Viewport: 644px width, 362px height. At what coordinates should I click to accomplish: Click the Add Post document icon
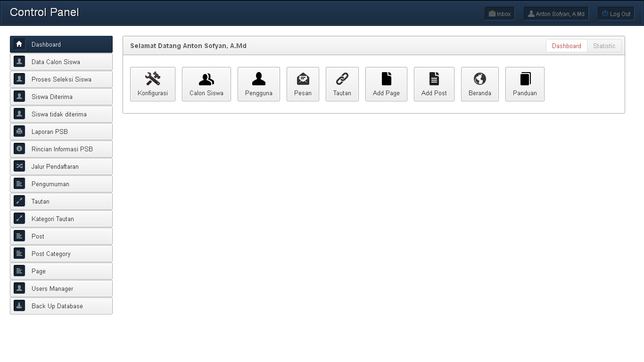pyautogui.click(x=434, y=79)
